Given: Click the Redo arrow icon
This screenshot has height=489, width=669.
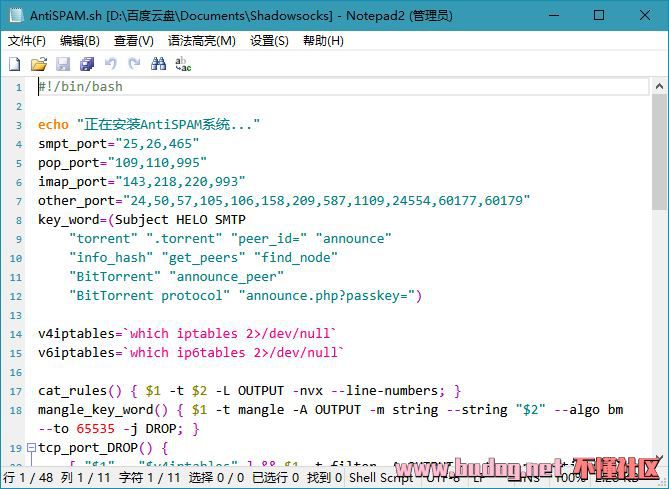Looking at the screenshot, I should [134, 64].
